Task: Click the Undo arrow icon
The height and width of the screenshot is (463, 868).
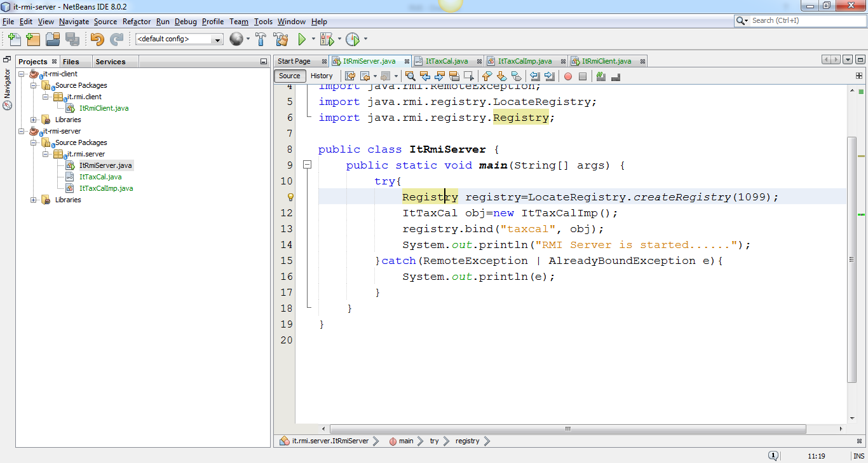Action: pos(97,39)
